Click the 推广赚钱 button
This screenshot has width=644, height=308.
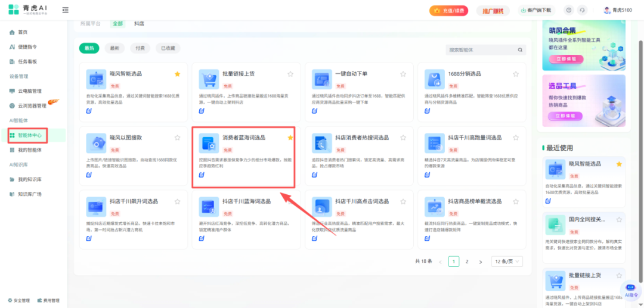pos(493,11)
